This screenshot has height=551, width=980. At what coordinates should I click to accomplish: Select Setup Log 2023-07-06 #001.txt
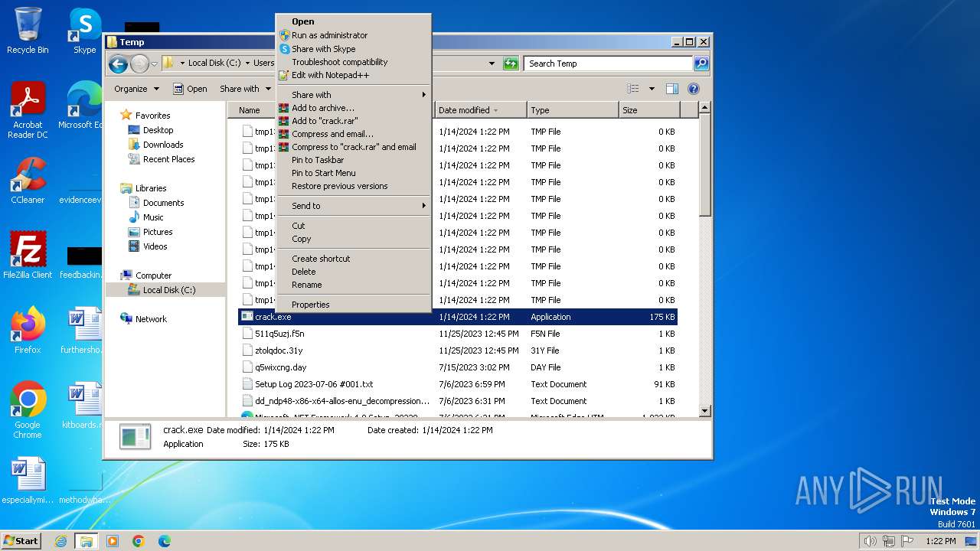coord(458,384)
